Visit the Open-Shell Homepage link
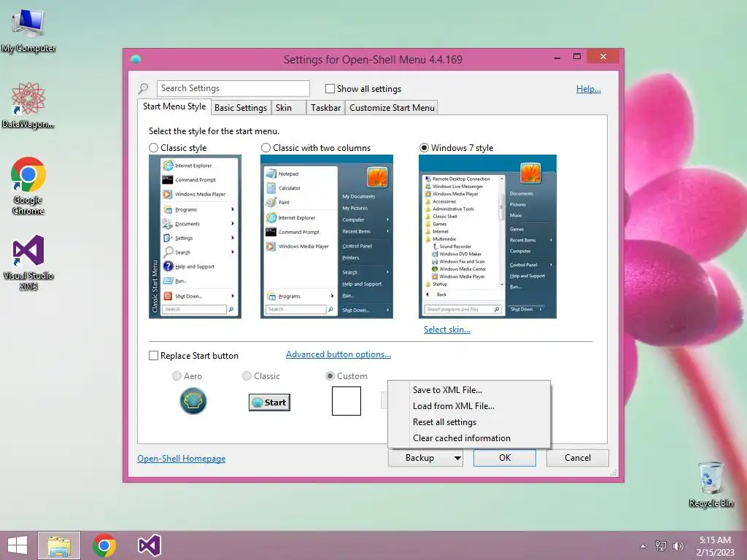 coord(182,459)
